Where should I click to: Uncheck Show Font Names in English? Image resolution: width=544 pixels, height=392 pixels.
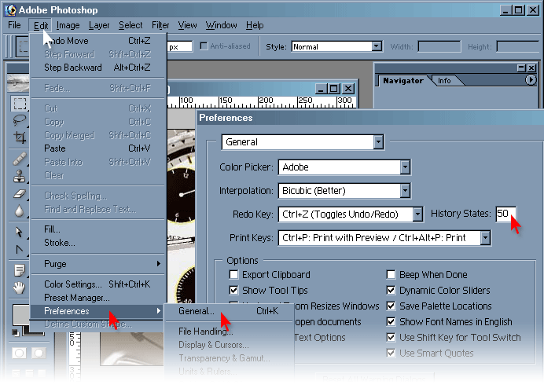pyautogui.click(x=391, y=321)
